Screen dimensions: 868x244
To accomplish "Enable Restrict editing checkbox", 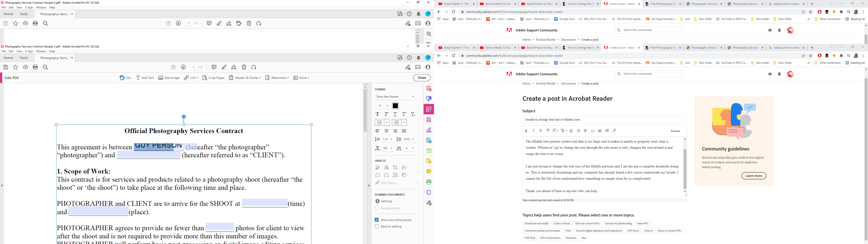I will click(377, 226).
